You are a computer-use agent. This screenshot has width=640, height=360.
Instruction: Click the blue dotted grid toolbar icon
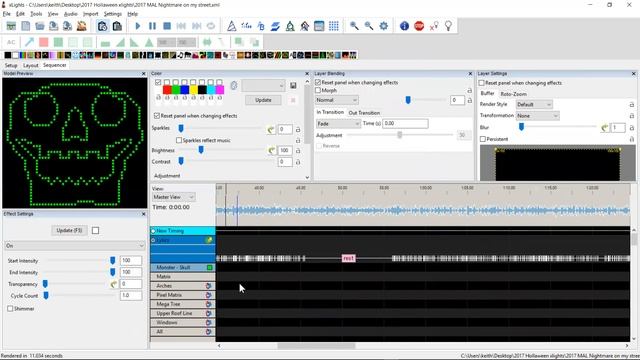(334, 26)
